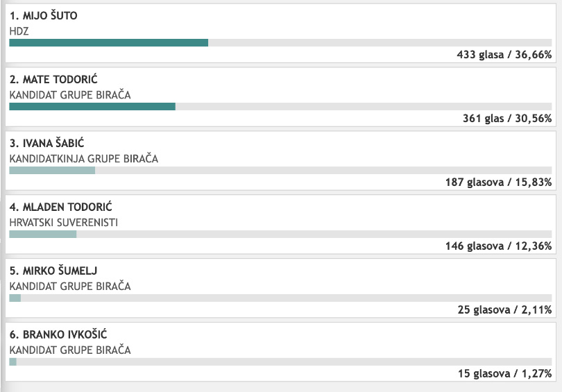Click Mate Todorić's teal vote bar

point(92,106)
